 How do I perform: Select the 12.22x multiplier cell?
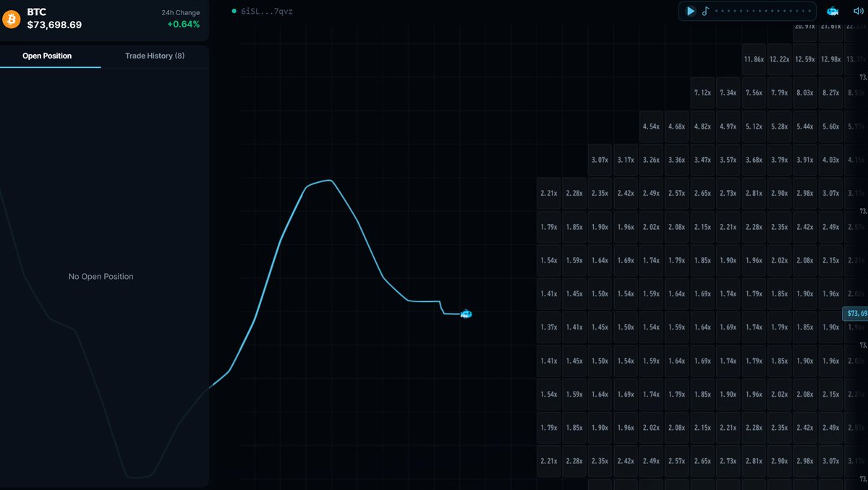780,59
